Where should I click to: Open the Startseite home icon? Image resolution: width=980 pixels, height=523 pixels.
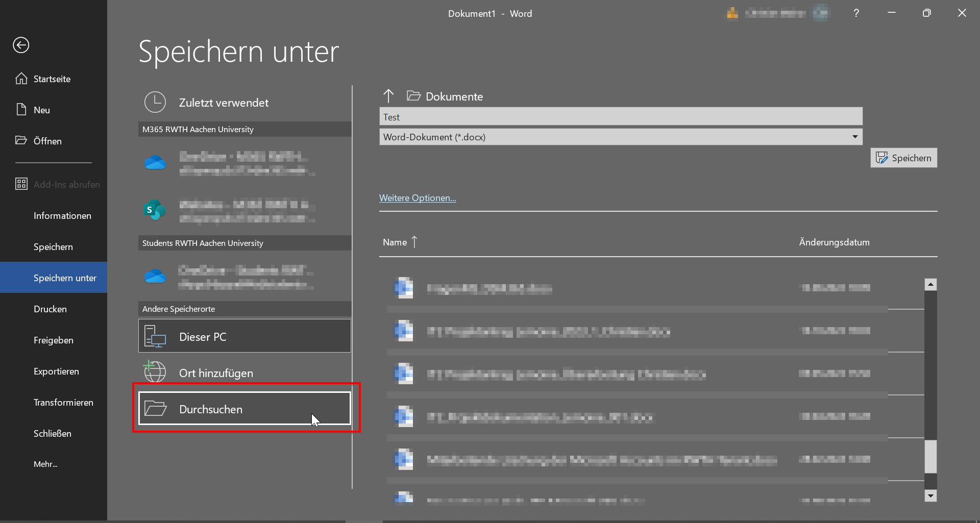[21, 79]
